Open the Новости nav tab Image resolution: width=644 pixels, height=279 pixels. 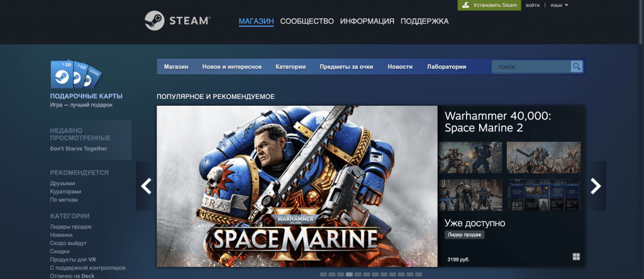400,67
